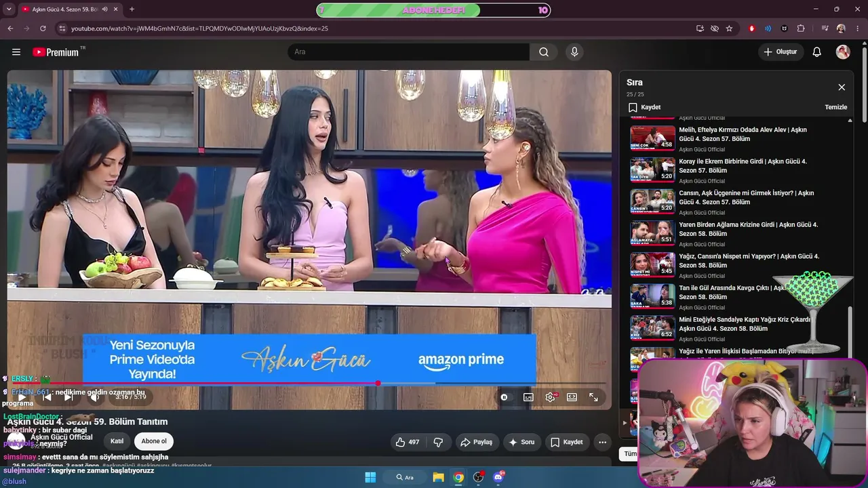Subscribe with the Abone ol button
Image resolution: width=868 pixels, height=488 pixels.
click(154, 441)
